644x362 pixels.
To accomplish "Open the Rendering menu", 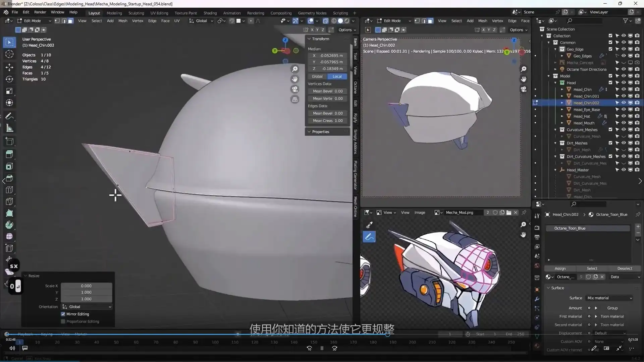I will [255, 13].
